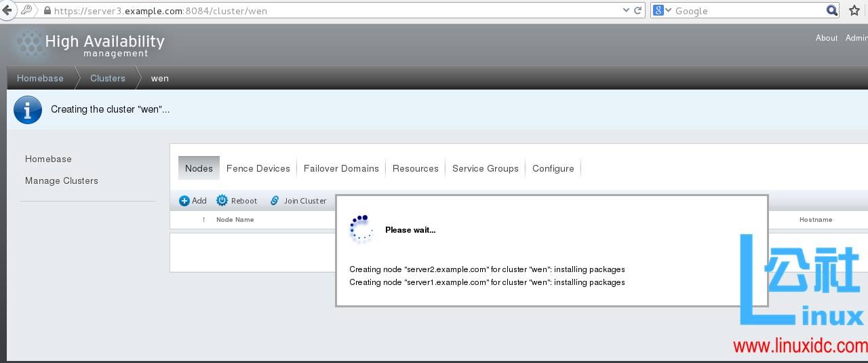The height and width of the screenshot is (363, 868).
Task: Switch to the Fence Devices tab
Action: (258, 168)
